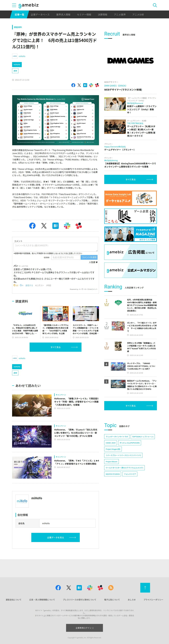Open the 業界求人情報 nav item

point(63,14)
